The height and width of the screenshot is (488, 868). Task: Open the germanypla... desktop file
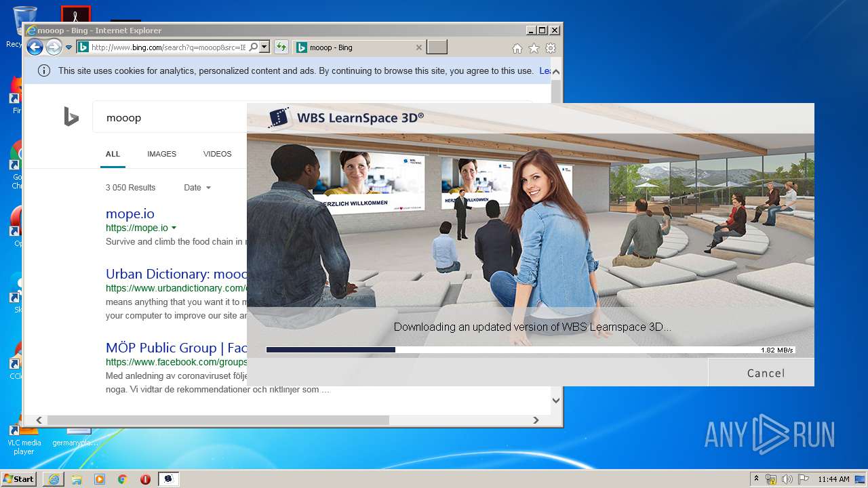pos(75,437)
